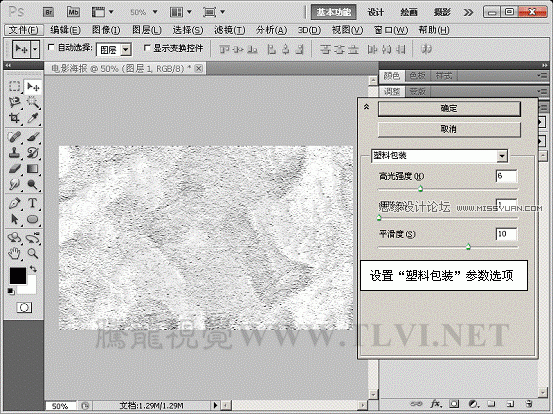Image resolution: width=553 pixels, height=414 pixels.
Task: Enable the 显示变换控件 checkbox
Action: 147,48
